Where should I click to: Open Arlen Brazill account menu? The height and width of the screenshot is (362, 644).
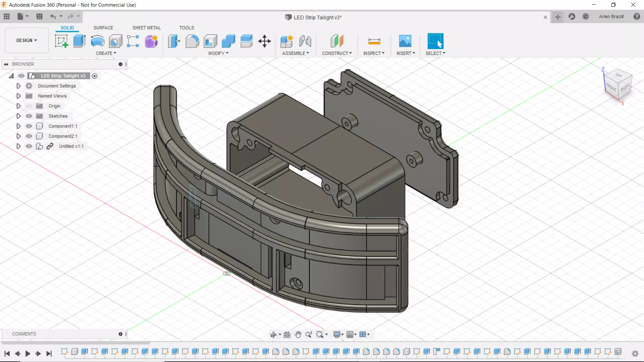pos(611,16)
